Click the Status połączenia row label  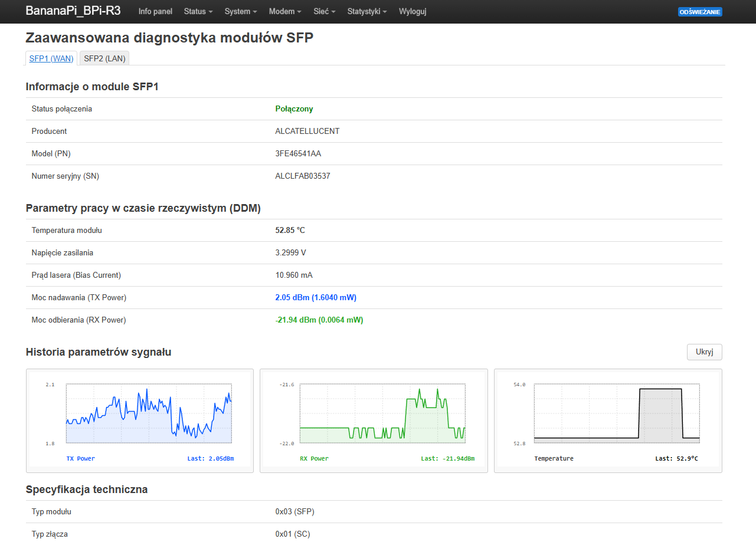pyautogui.click(x=62, y=109)
